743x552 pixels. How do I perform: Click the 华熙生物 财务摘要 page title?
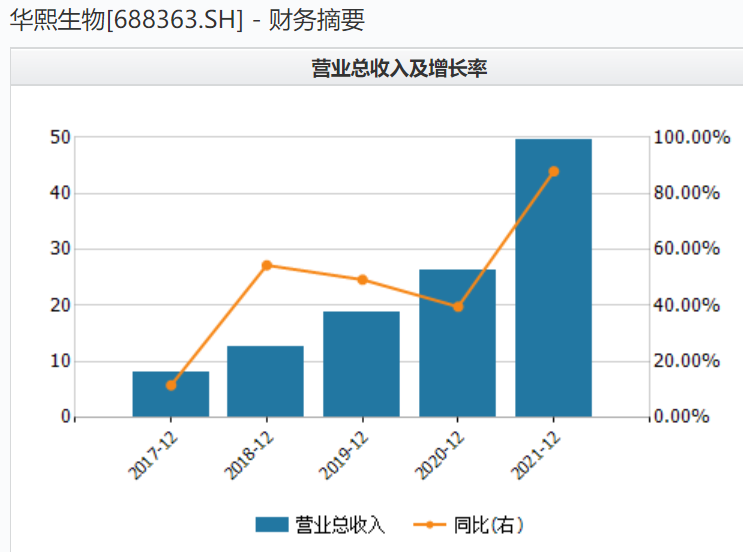188,21
